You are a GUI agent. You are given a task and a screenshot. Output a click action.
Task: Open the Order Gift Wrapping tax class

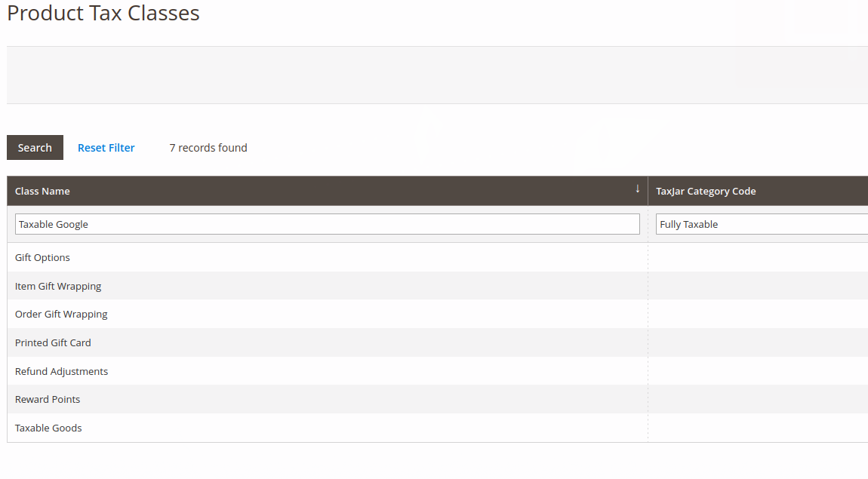(61, 314)
